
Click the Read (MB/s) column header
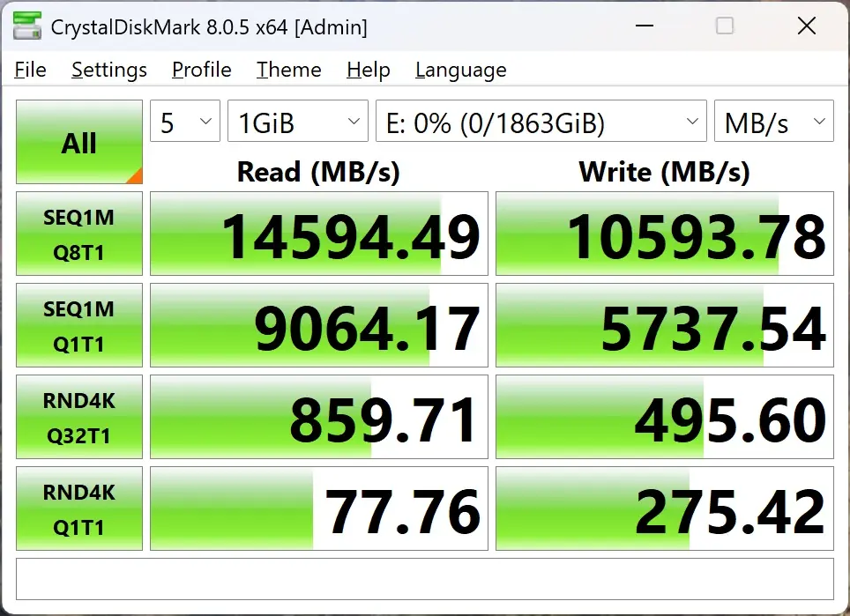click(x=318, y=172)
